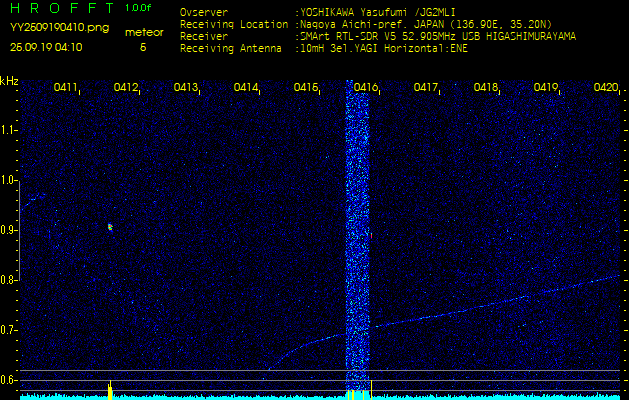Pick the 0418 time marker
Screen dimensions: 629x400
tap(486, 88)
